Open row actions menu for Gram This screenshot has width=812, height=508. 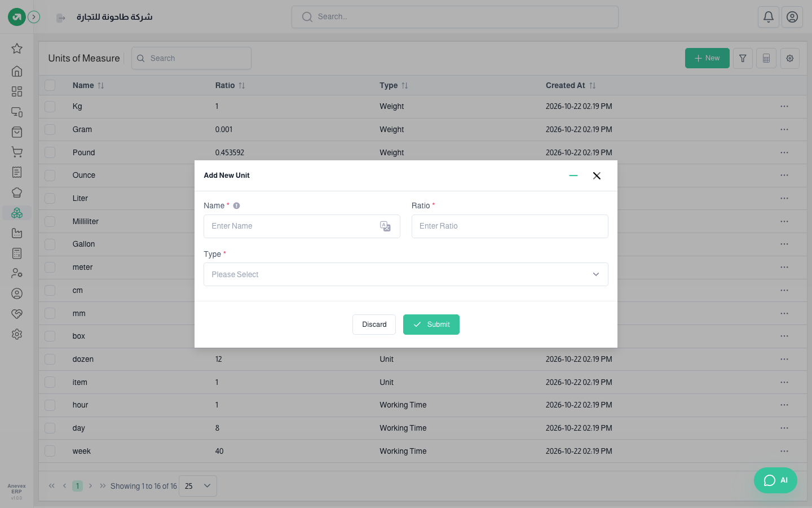tap(784, 129)
